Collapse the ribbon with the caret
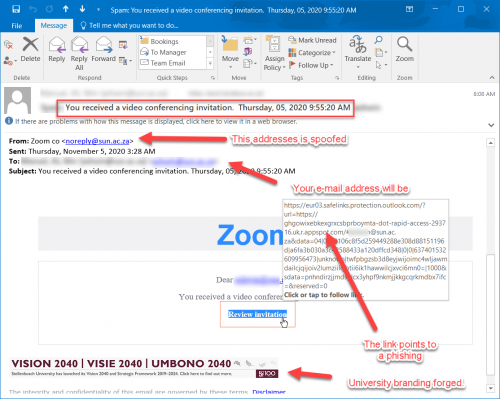The width and height of the screenshot is (500, 399). pyautogui.click(x=492, y=77)
